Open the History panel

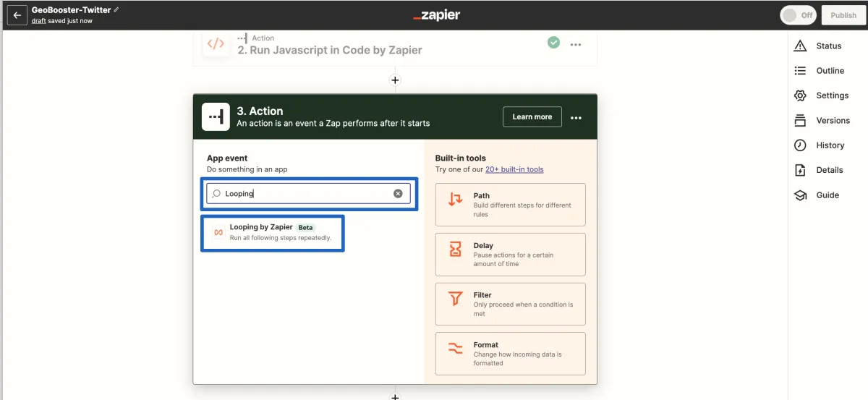[x=828, y=145]
